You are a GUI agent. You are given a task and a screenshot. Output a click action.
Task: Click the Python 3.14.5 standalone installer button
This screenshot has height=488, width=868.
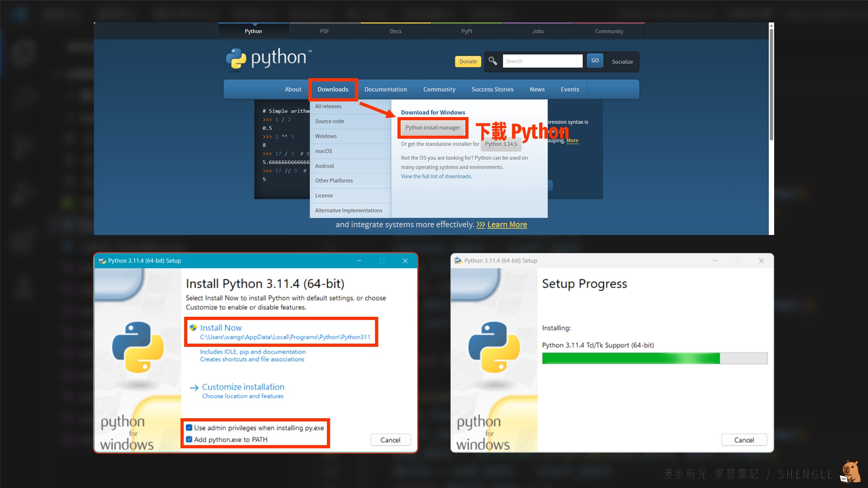point(501,144)
